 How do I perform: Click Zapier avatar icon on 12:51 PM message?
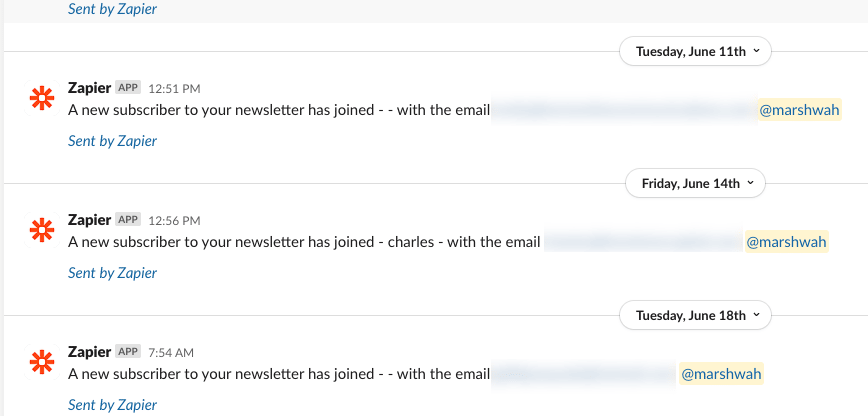(x=42, y=99)
